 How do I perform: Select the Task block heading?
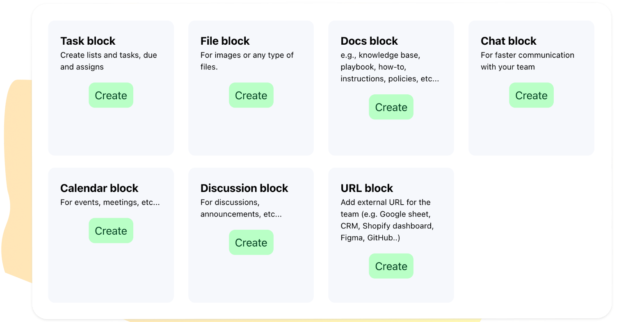click(x=88, y=41)
